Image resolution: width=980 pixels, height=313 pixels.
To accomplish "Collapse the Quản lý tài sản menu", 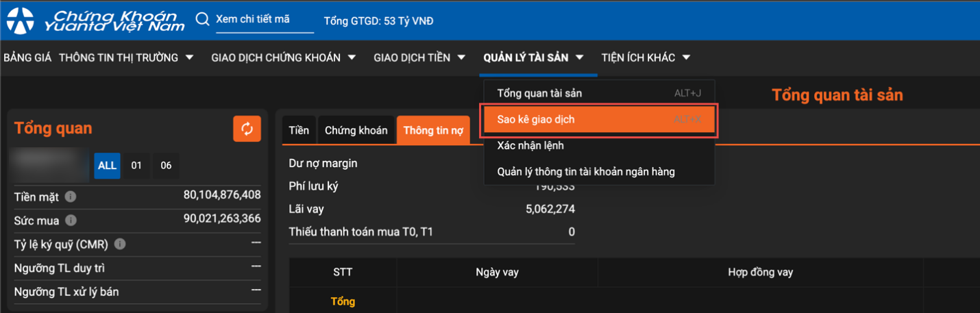I will (533, 58).
